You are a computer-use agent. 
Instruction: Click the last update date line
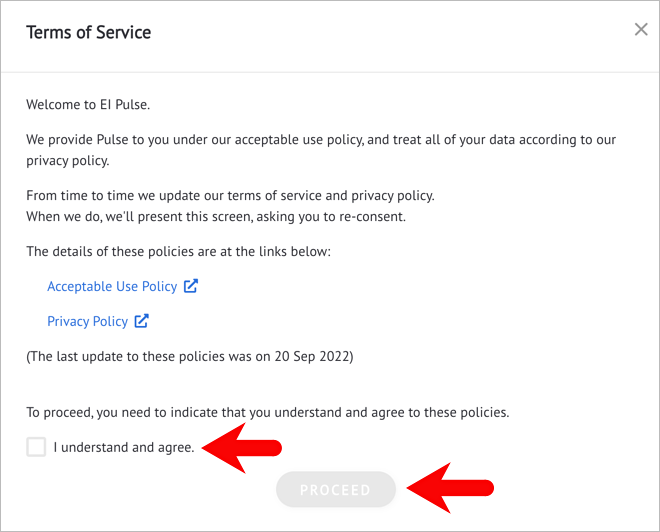click(x=190, y=356)
